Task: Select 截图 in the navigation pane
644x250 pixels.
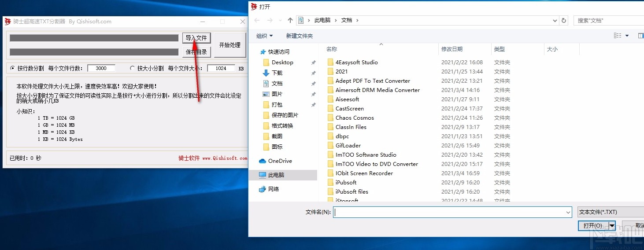Action: [277, 136]
